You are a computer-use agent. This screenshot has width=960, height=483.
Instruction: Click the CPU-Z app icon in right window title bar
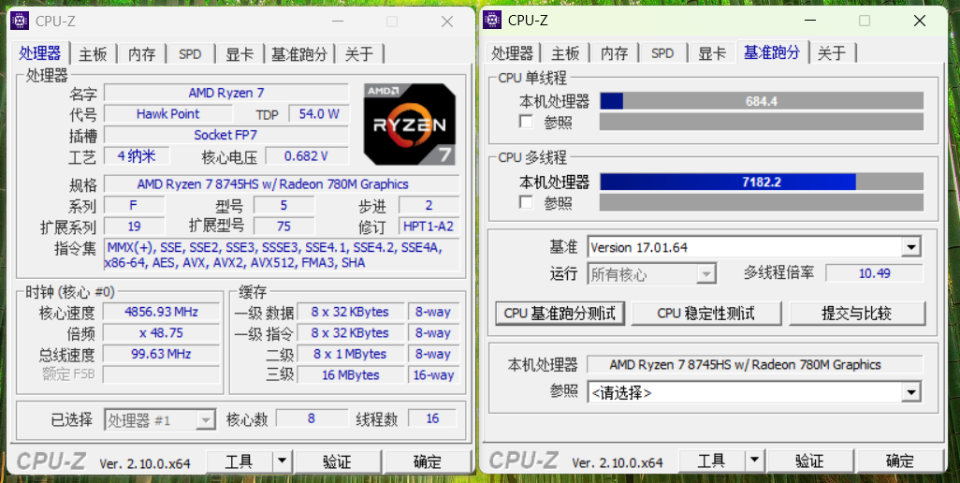pos(492,20)
